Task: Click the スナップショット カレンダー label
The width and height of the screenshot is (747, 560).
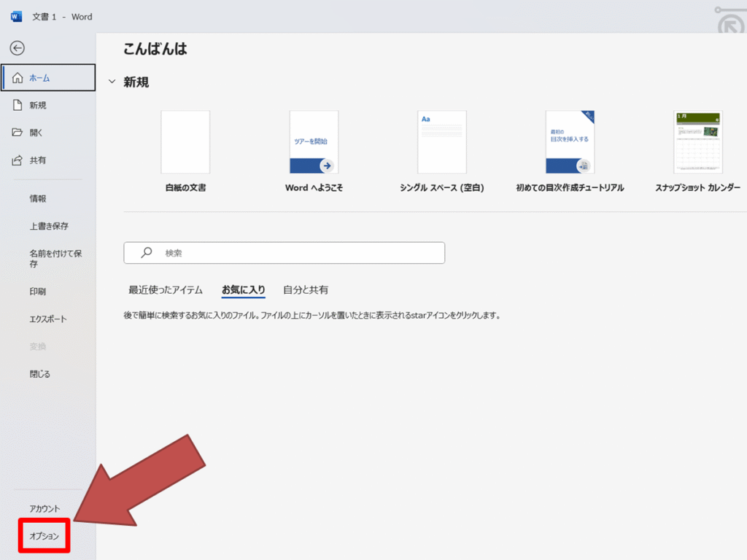Action: click(698, 187)
